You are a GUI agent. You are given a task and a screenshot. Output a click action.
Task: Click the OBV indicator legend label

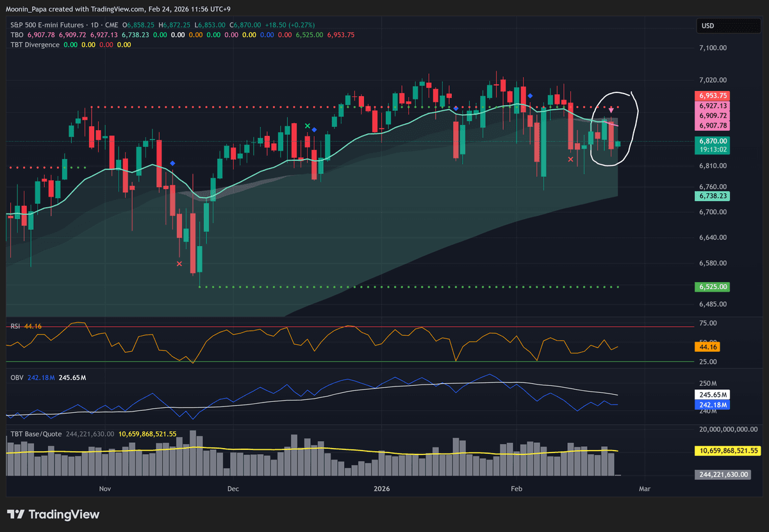(x=17, y=378)
